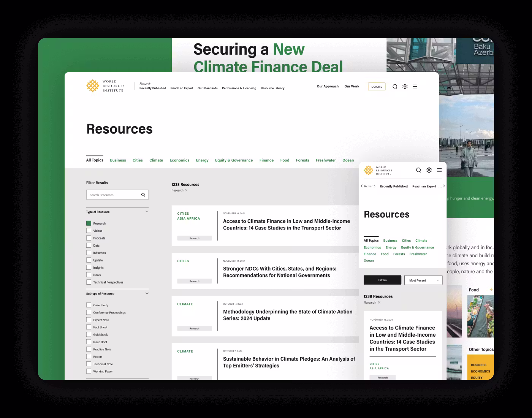Open the Equity & Governance topic on desktop
This screenshot has width=532, height=418.
234,160
